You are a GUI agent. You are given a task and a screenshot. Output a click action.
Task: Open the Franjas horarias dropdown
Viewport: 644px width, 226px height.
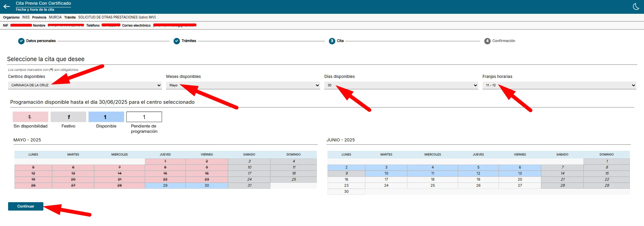[x=559, y=85]
